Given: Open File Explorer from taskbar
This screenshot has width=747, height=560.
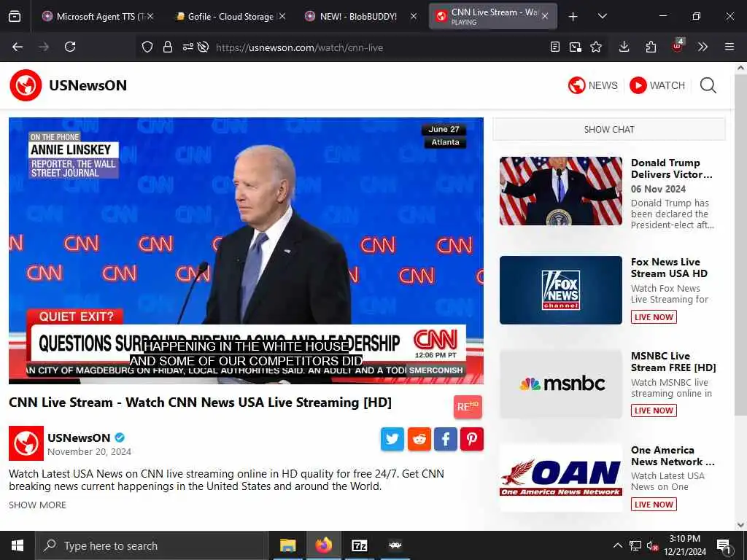Looking at the screenshot, I should [x=287, y=545].
